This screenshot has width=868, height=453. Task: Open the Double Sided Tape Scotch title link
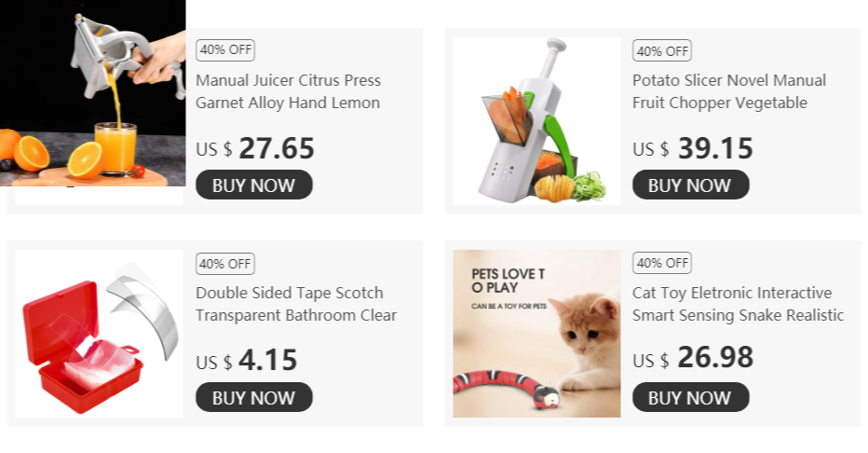coord(296,304)
